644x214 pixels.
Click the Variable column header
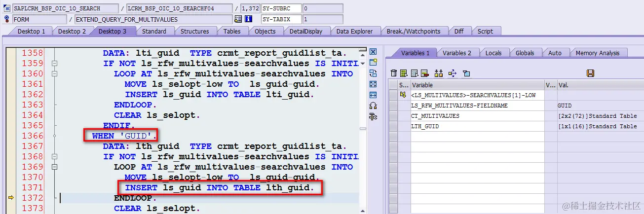click(x=478, y=85)
